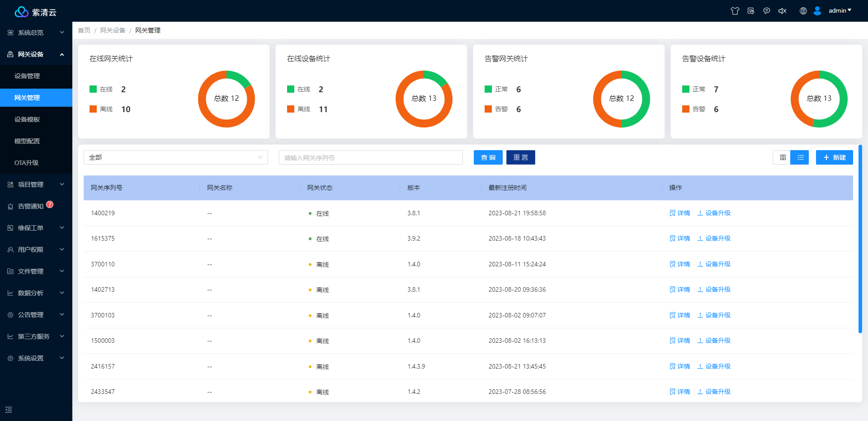Click the green 在线 legend swatch in 在线网关统计
Image resolution: width=868 pixels, height=421 pixels.
[x=93, y=89]
